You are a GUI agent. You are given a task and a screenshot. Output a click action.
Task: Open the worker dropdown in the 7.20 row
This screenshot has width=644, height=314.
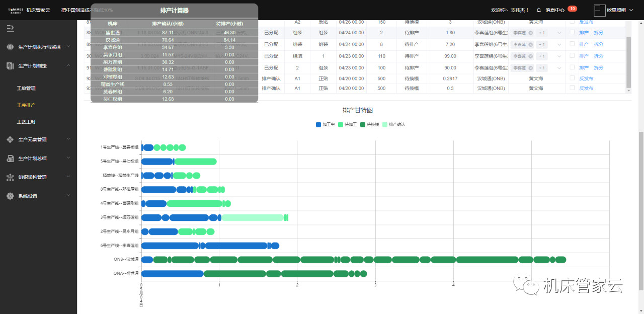pyautogui.click(x=559, y=44)
